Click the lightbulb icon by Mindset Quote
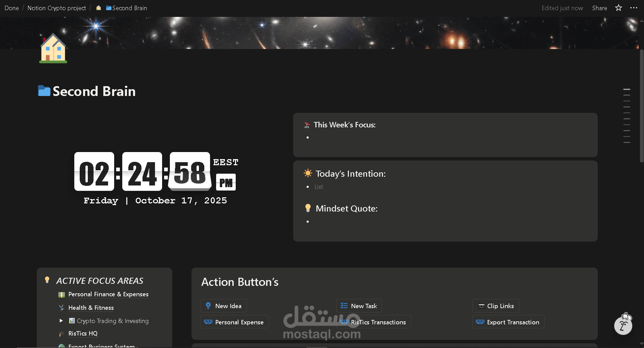Image resolution: width=644 pixels, height=348 pixels. (x=308, y=208)
